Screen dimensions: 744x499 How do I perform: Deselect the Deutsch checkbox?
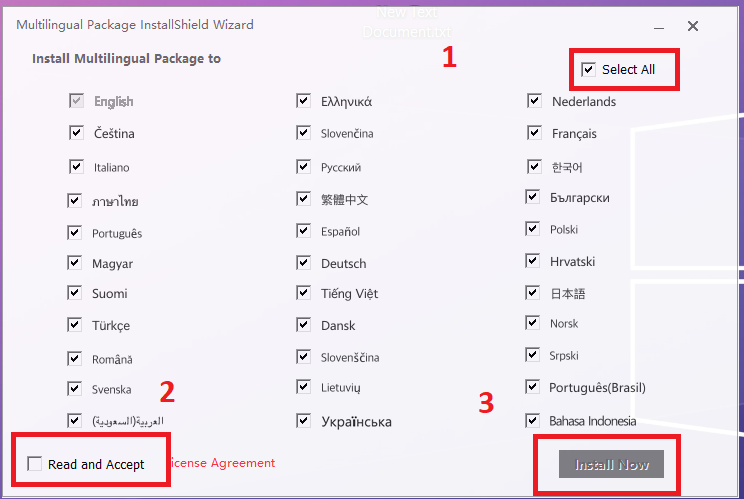[x=304, y=263]
